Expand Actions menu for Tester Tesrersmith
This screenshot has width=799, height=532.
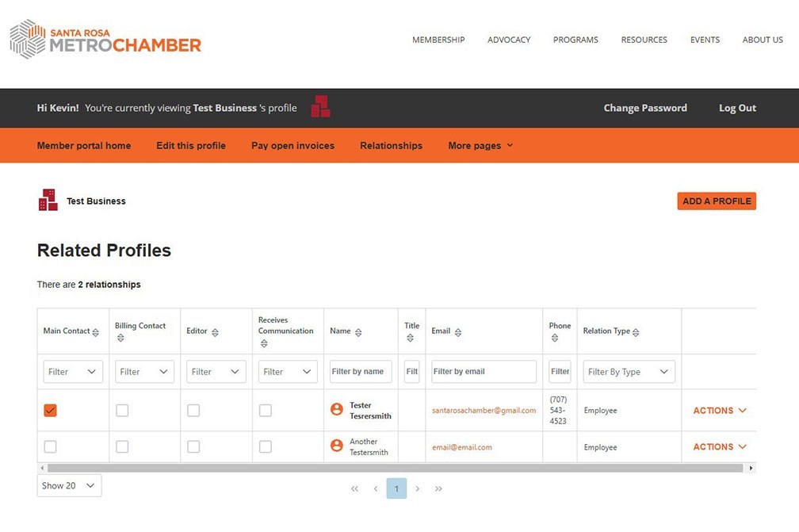[x=720, y=410]
